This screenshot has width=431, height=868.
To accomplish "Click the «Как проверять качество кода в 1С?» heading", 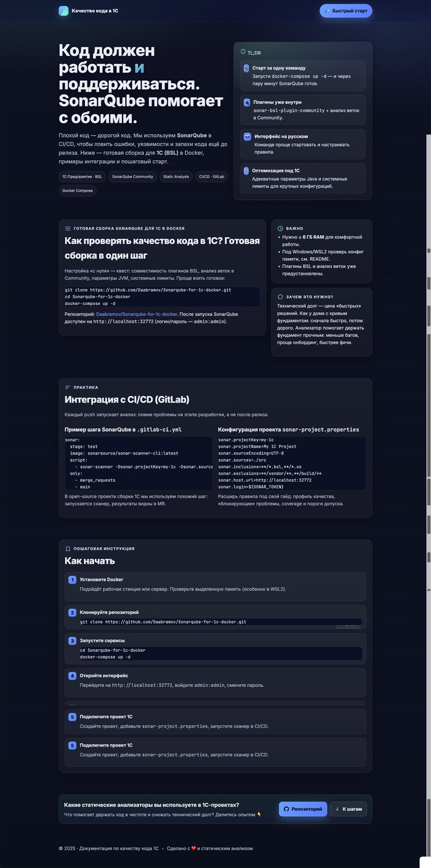I will [162, 248].
